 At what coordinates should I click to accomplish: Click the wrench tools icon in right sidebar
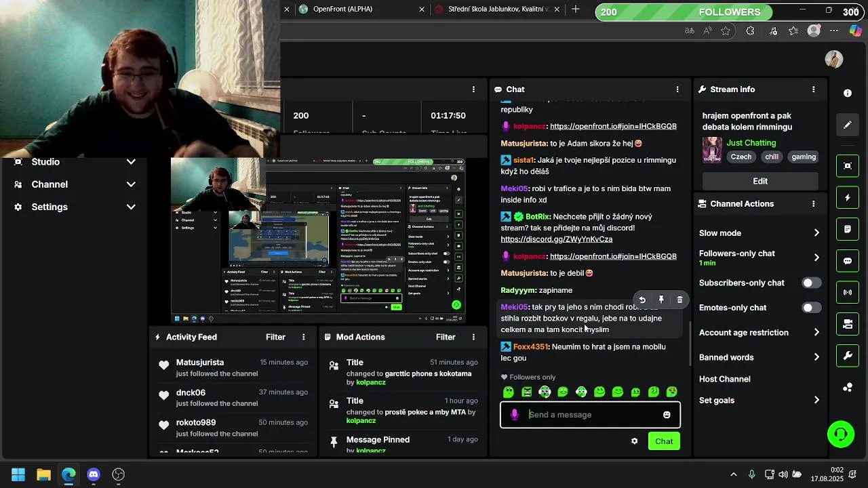848,356
